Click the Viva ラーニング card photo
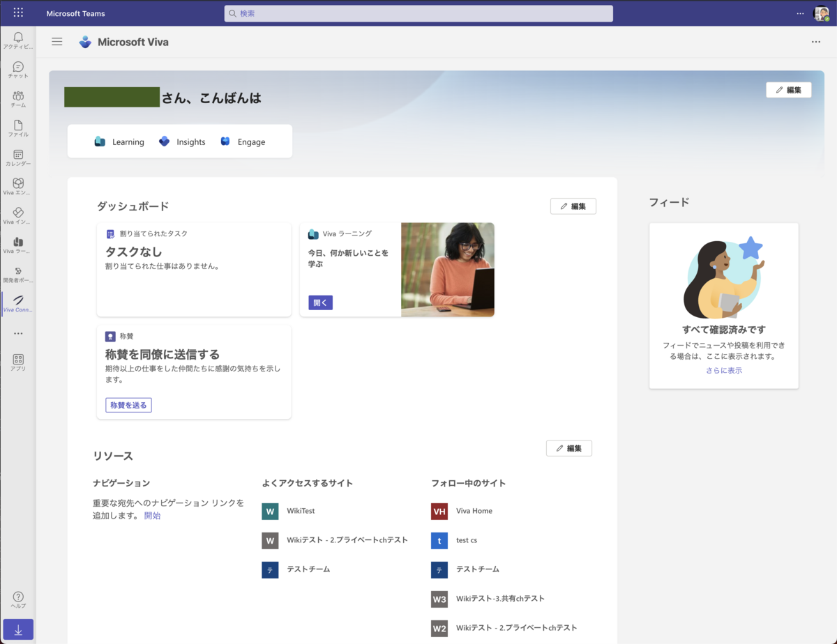Image resolution: width=837 pixels, height=644 pixels. coord(448,270)
